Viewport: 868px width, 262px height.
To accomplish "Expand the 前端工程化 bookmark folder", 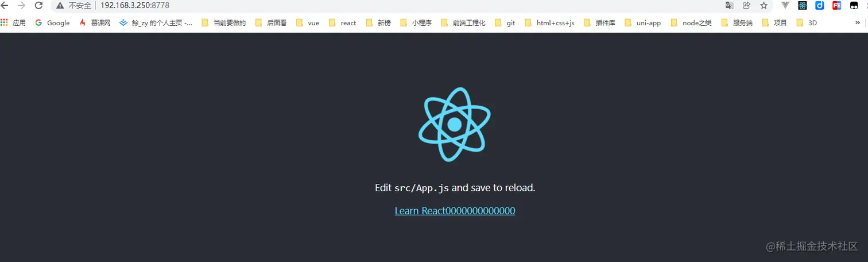I will pos(463,23).
